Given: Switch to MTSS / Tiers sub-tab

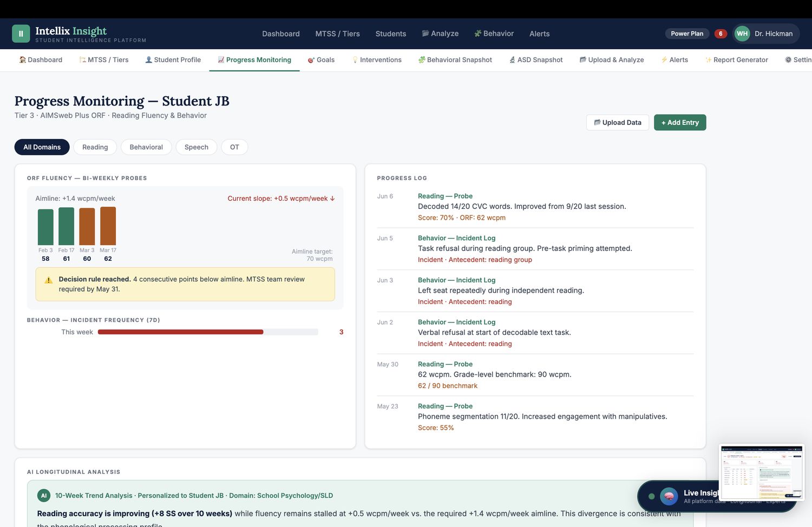Looking at the screenshot, I should click(x=104, y=60).
